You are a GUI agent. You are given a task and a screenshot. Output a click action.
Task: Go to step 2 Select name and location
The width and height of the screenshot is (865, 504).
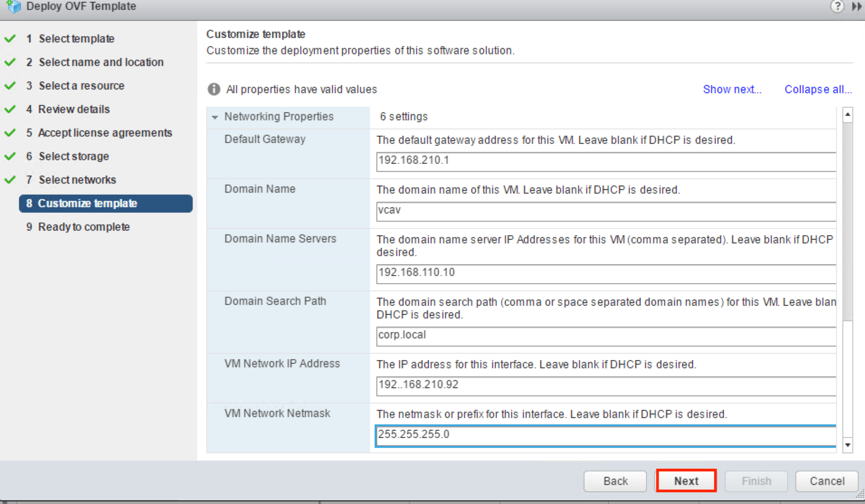(x=100, y=62)
